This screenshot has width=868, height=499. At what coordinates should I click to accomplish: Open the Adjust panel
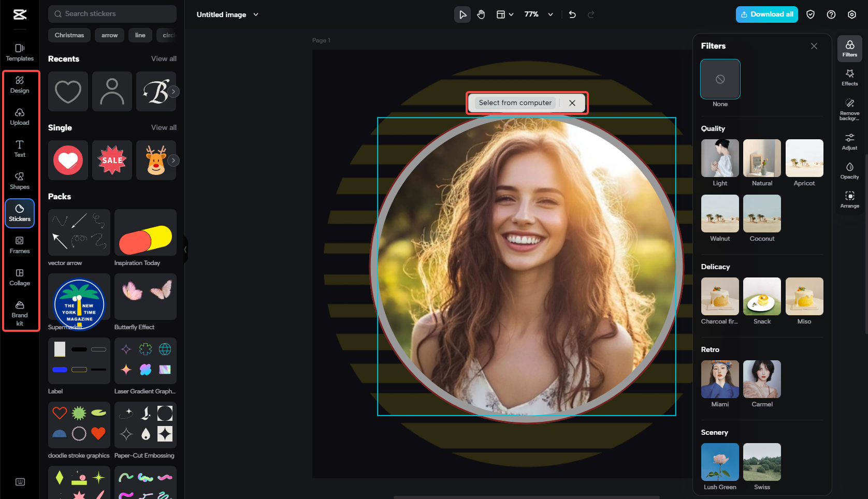pos(849,141)
